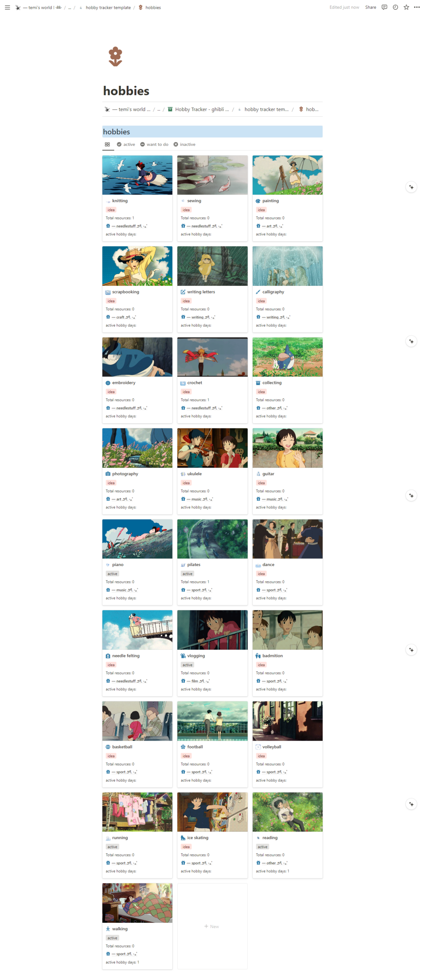Image resolution: width=425 pixels, height=980 pixels.
Task: Expand the ellipsis in the page breadcrumb row
Action: [159, 109]
